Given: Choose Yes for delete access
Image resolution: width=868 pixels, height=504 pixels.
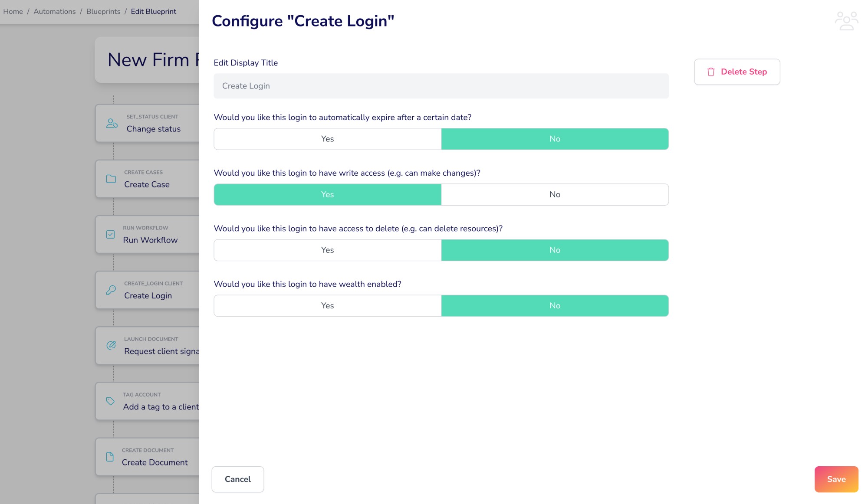Looking at the screenshot, I should click(327, 250).
